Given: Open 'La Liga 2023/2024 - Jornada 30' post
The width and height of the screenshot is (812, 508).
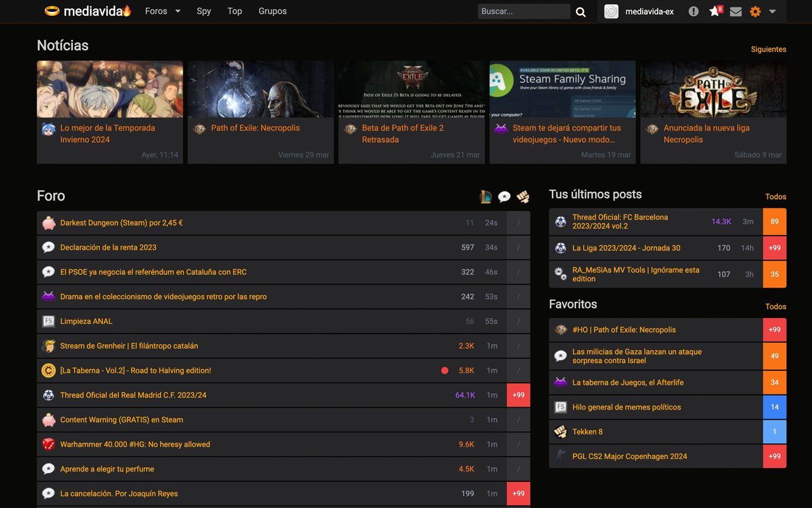Looking at the screenshot, I should [626, 248].
